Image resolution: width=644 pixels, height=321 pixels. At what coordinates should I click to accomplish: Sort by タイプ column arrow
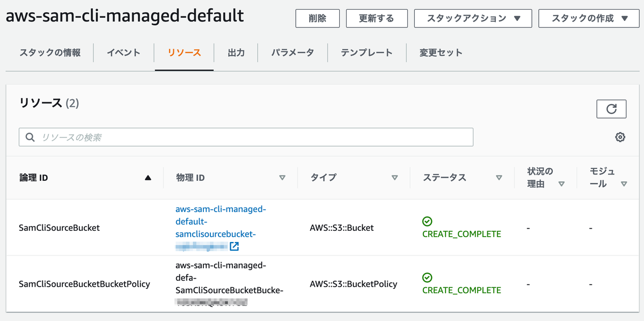tap(394, 178)
